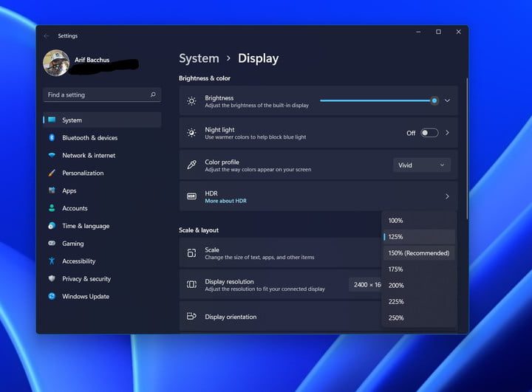
Task: Maximize the Settings window
Action: tap(438, 32)
